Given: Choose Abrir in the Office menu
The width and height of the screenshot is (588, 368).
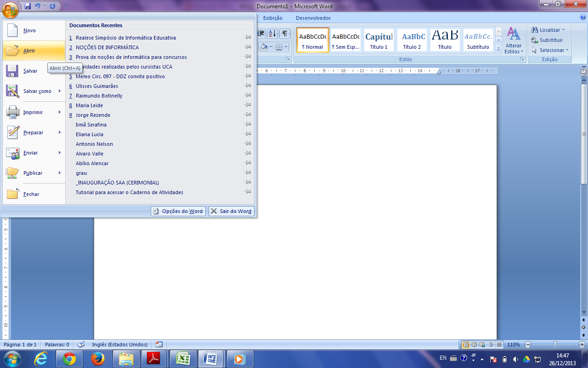Looking at the screenshot, I should pyautogui.click(x=34, y=51).
